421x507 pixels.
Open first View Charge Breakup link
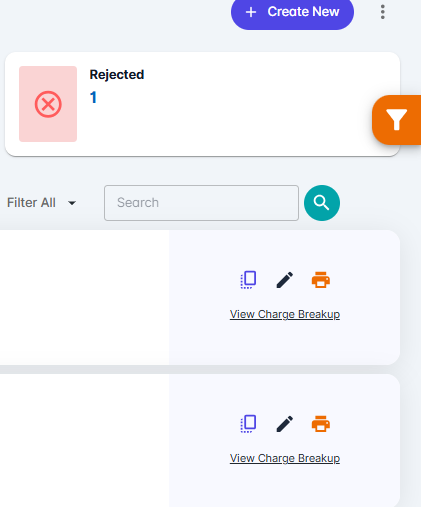pos(285,314)
